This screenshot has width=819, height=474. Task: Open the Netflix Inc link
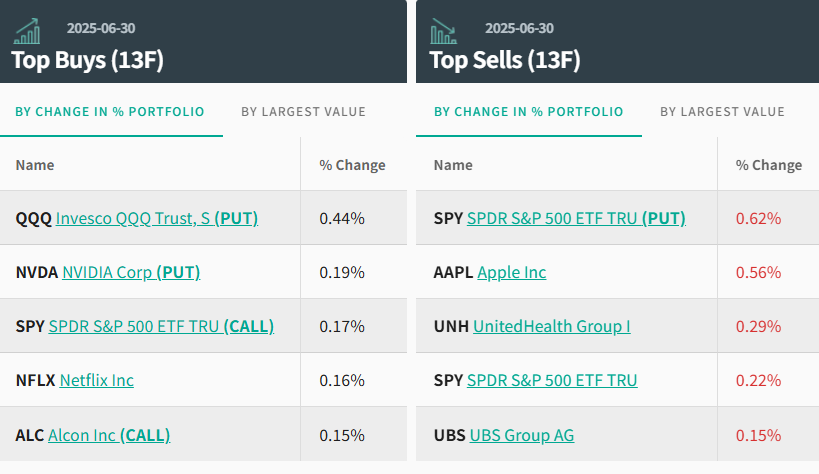point(97,380)
